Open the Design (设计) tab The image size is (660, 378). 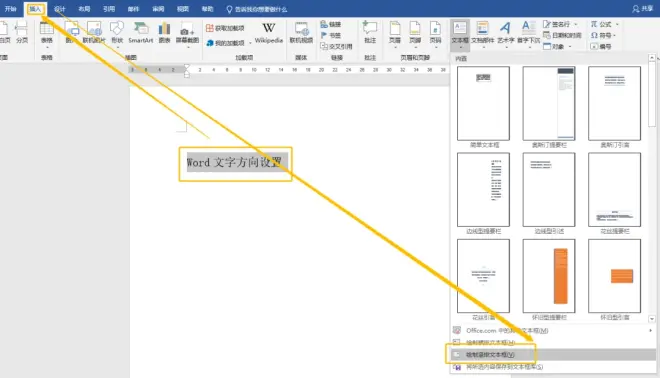pyautogui.click(x=60, y=9)
